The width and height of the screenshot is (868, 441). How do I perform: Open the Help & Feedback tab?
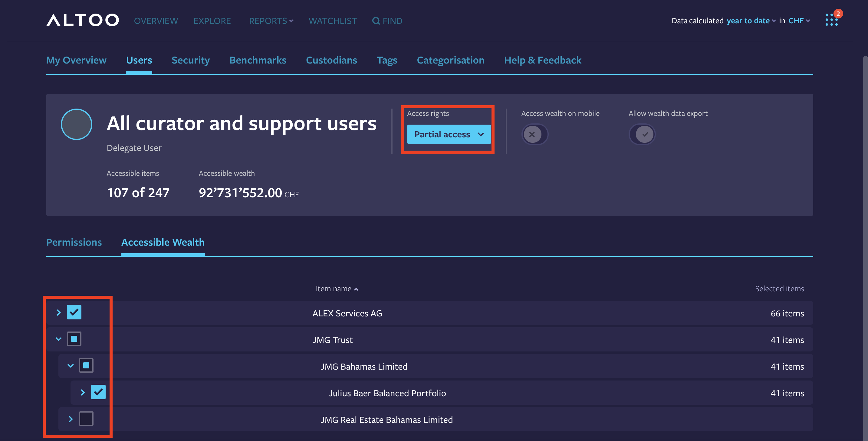click(542, 60)
